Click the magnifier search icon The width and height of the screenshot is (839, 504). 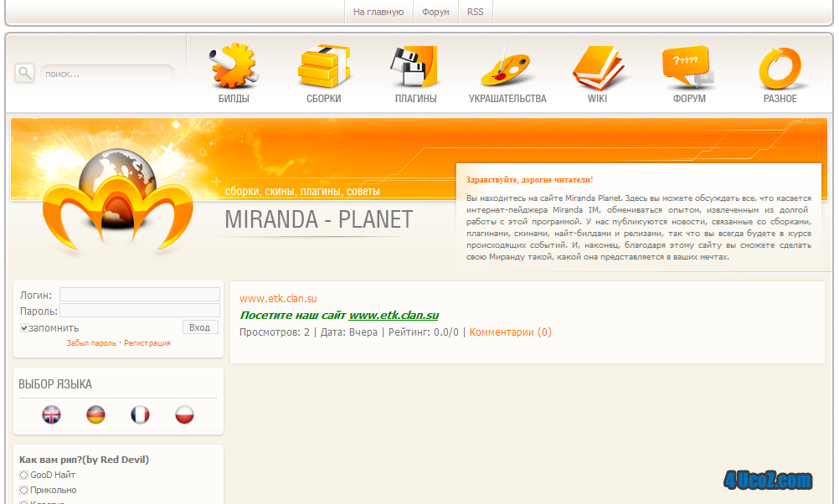click(x=24, y=73)
